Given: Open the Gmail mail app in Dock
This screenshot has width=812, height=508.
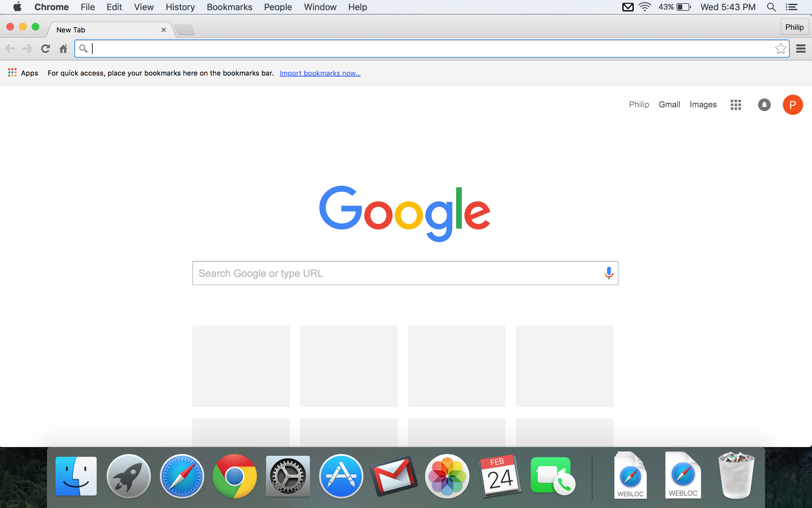Looking at the screenshot, I should pos(394,476).
